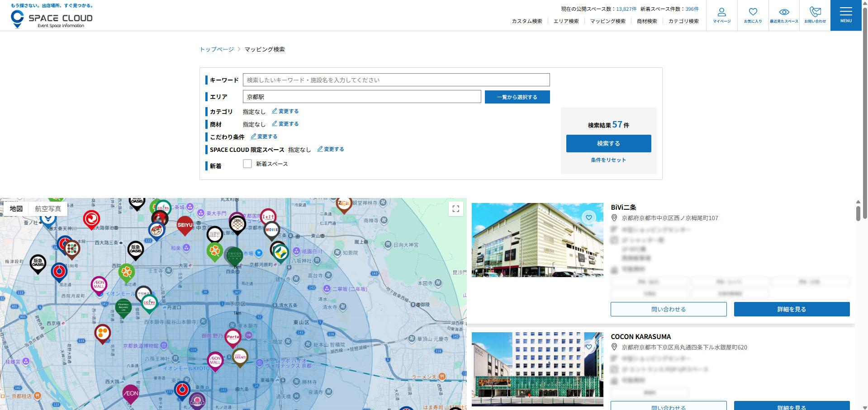
Task: Click the 二寧坂 (二年坂) map label
Action: (350, 289)
